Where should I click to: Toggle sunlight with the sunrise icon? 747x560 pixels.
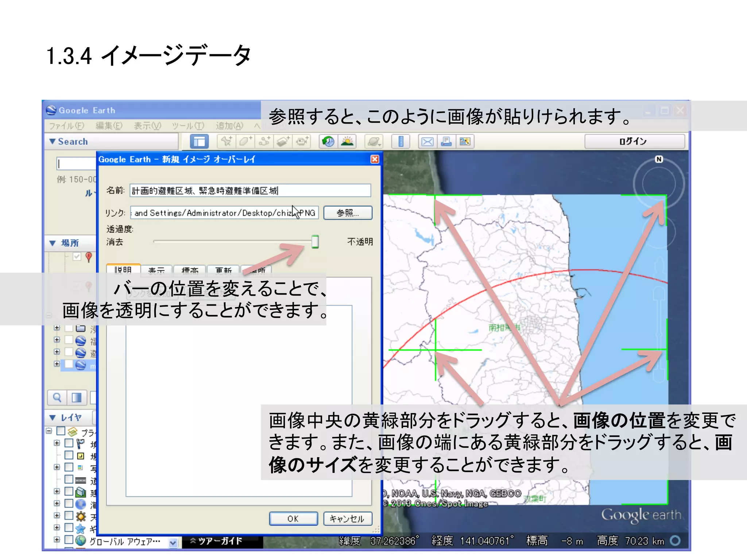[x=347, y=141]
